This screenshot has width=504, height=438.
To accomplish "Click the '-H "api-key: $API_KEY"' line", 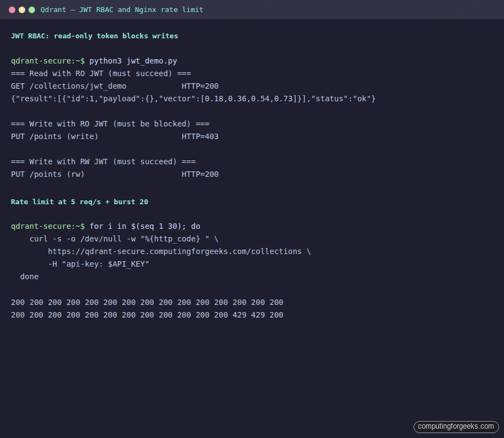I will 99,264.
